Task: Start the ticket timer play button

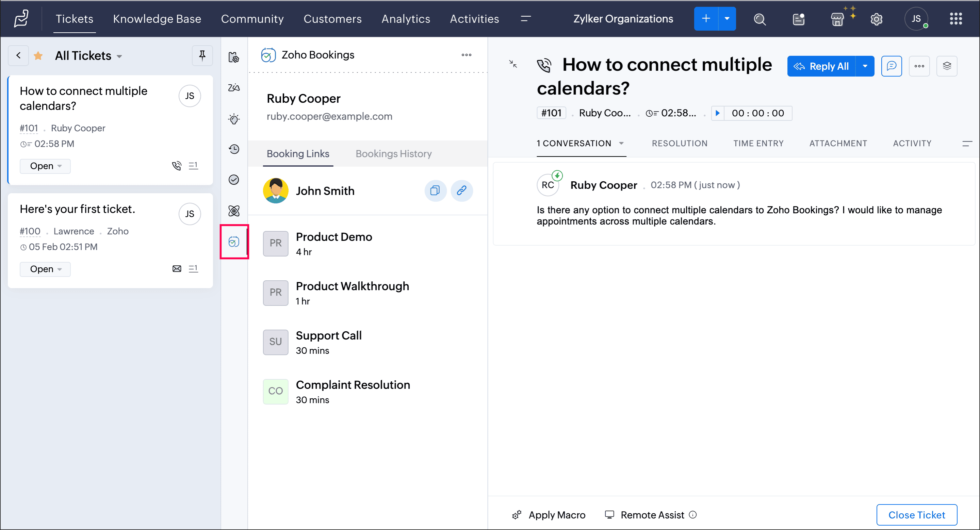Action: click(718, 113)
